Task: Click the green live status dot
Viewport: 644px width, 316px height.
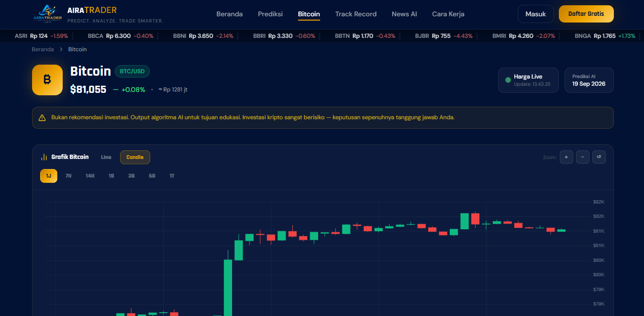Action: pyautogui.click(x=508, y=80)
